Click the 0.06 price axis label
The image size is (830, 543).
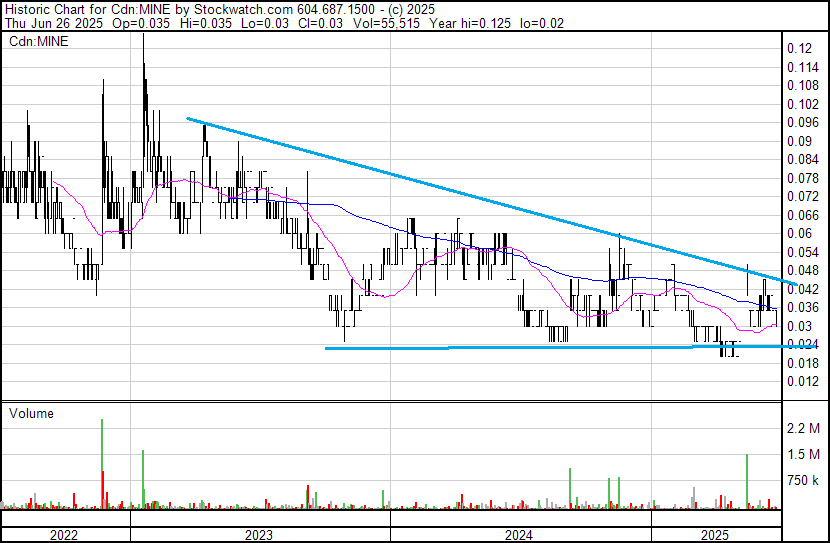(798, 233)
